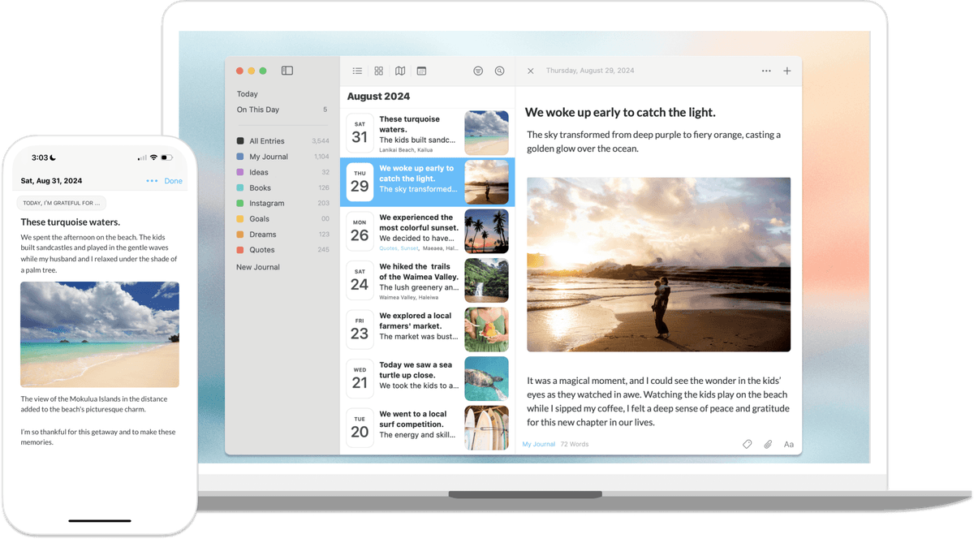Screen dimensions: 974x560
Task: Open the tag icon in entry footer
Action: tap(747, 444)
